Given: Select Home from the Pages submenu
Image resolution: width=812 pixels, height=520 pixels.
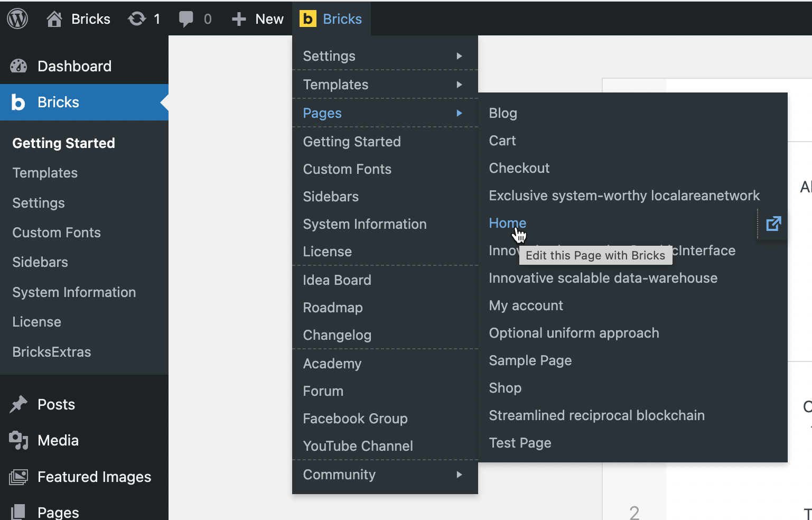Looking at the screenshot, I should coord(507,223).
